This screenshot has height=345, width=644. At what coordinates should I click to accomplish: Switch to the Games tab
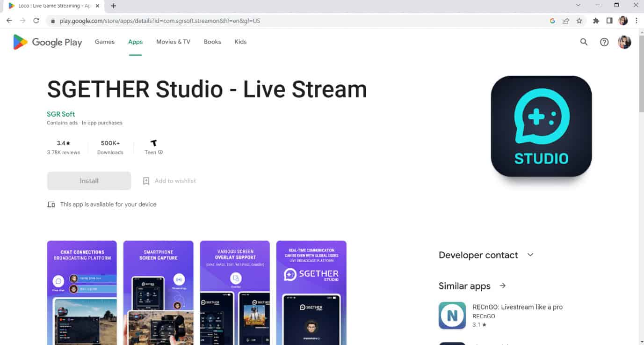point(104,42)
